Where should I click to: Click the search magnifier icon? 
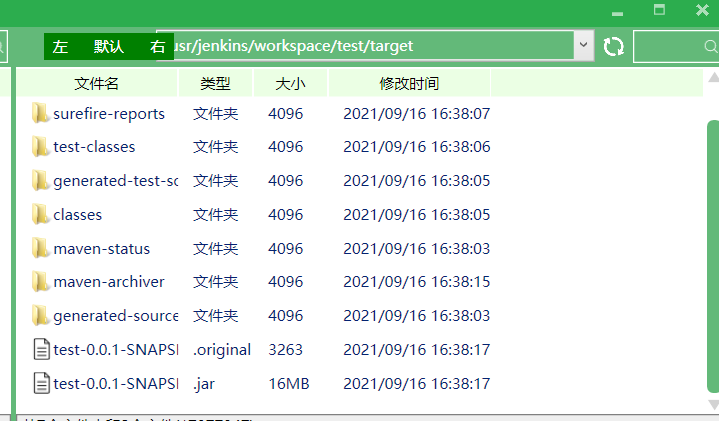coord(711,46)
